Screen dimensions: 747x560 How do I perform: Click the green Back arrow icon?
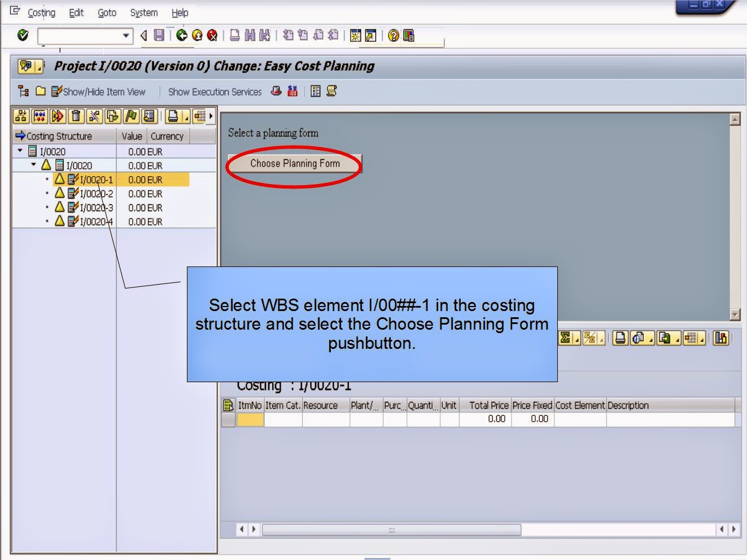[x=181, y=35]
